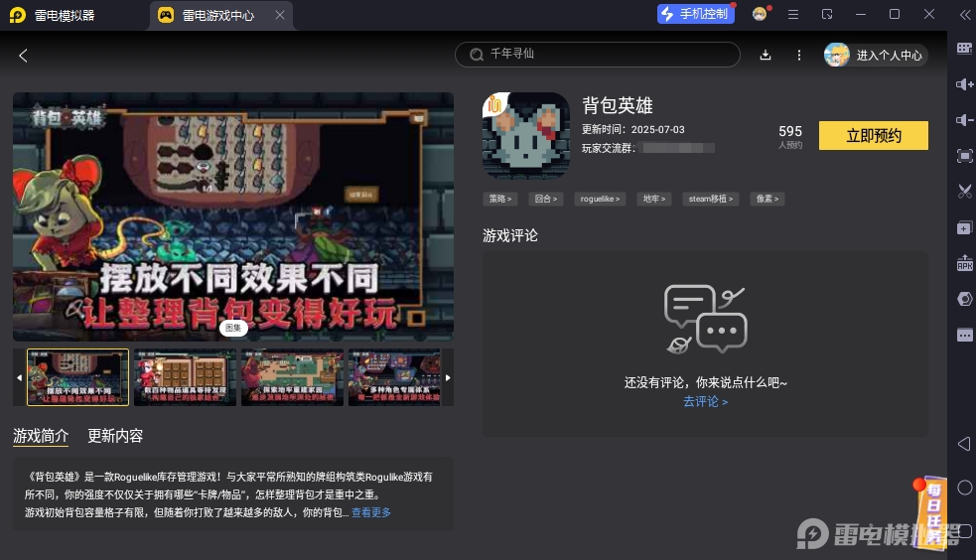Image resolution: width=976 pixels, height=560 pixels.
Task: Select the third gallery thumbnail
Action: tap(292, 377)
